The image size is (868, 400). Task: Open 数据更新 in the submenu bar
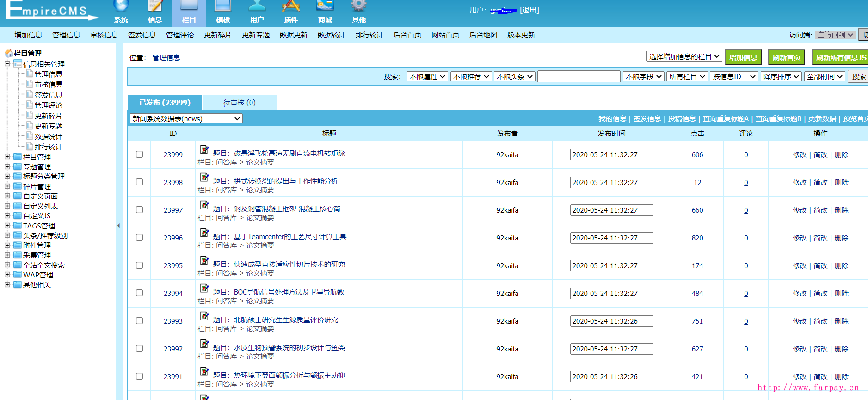pos(294,35)
